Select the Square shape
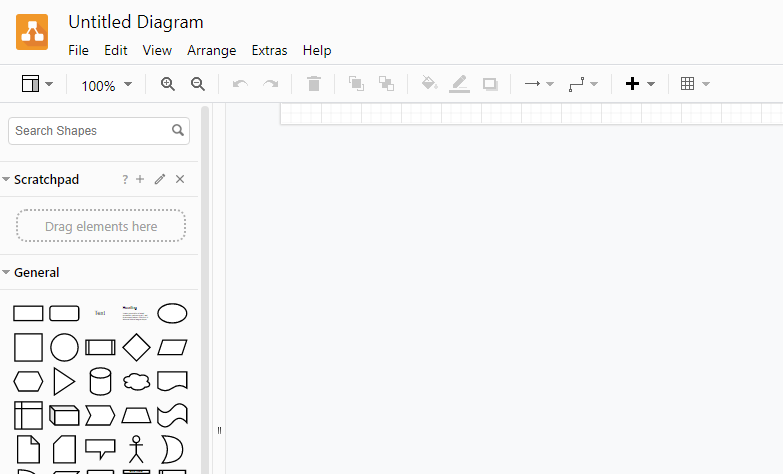The image size is (783, 474). [28, 347]
